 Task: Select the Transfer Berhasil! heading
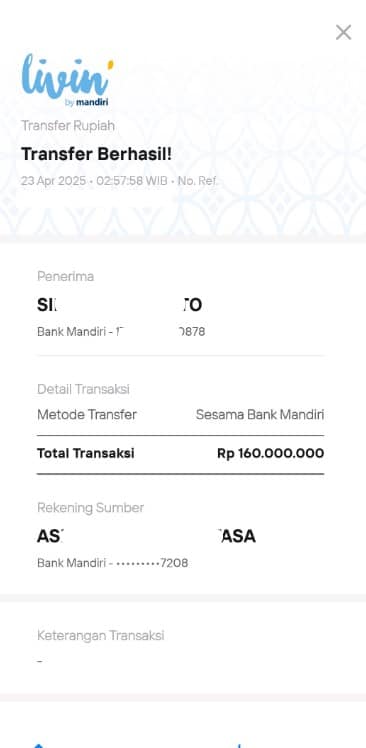[96, 154]
